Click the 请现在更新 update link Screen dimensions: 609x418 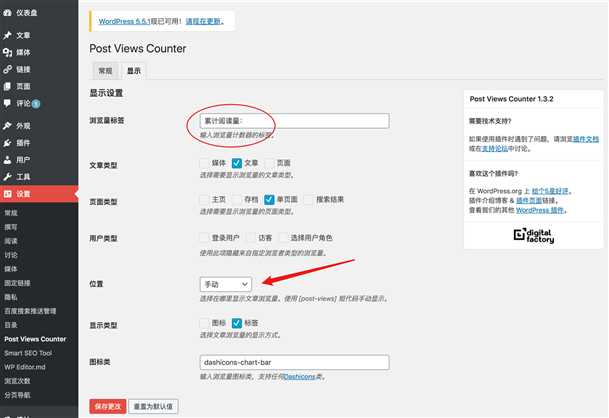(x=204, y=21)
